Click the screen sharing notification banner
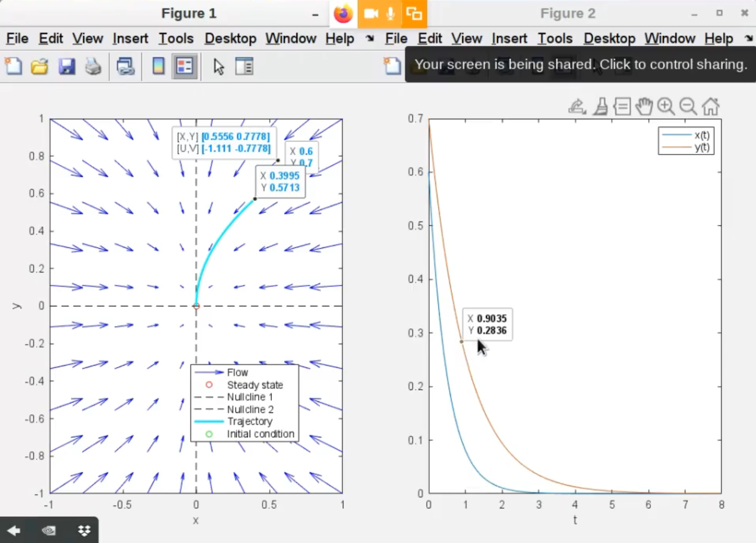Viewport: 756px width, 543px height. (x=580, y=64)
